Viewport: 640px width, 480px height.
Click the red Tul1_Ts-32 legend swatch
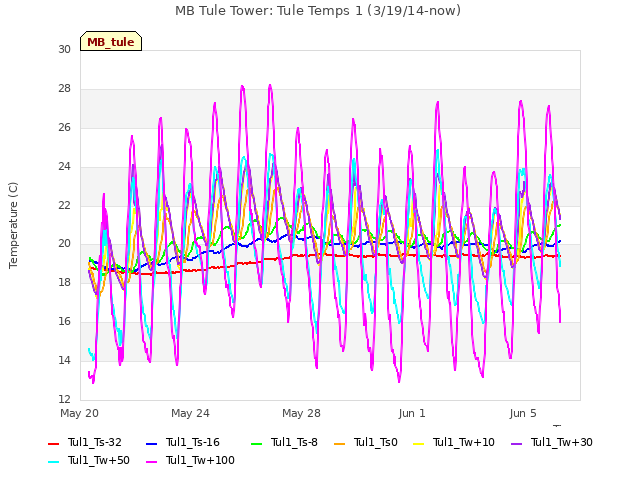53,444
